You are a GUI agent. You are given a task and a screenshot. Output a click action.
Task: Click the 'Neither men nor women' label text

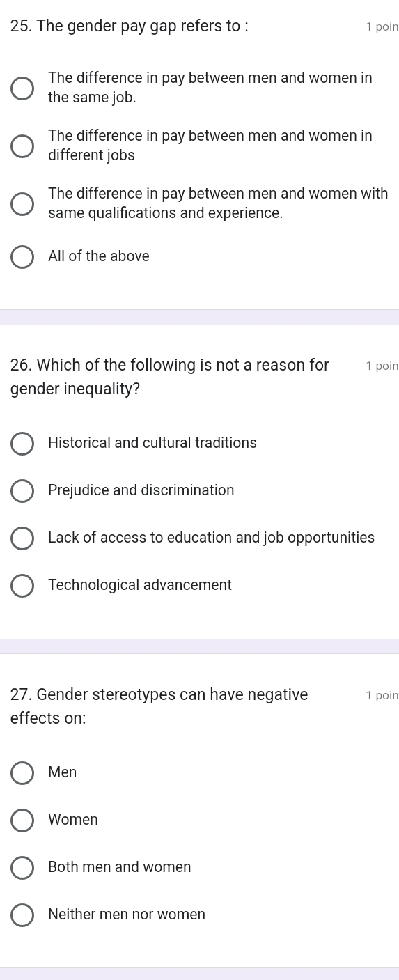point(127,915)
